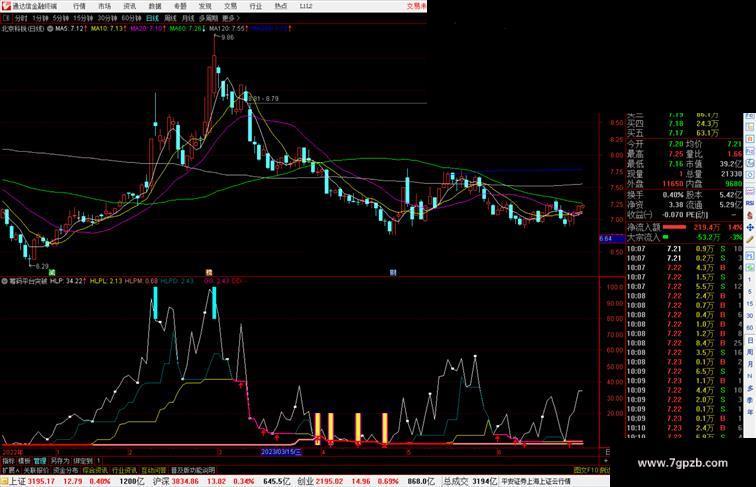Click the 指标 button below the chart
This screenshot has height=487, width=756.
coord(8,461)
